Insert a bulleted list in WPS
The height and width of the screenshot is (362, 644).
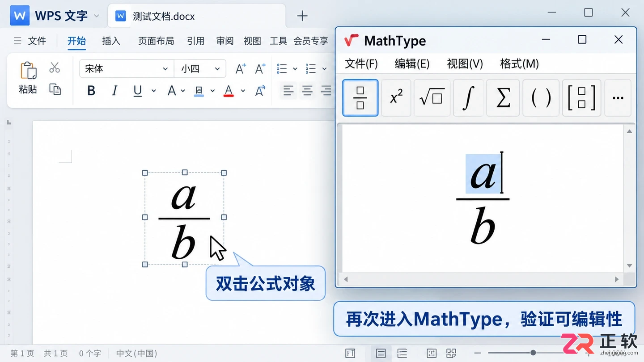[x=282, y=68]
